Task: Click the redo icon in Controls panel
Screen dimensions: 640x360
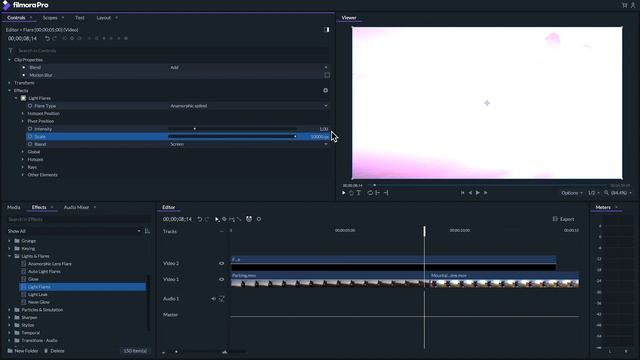Action: click(x=55, y=38)
